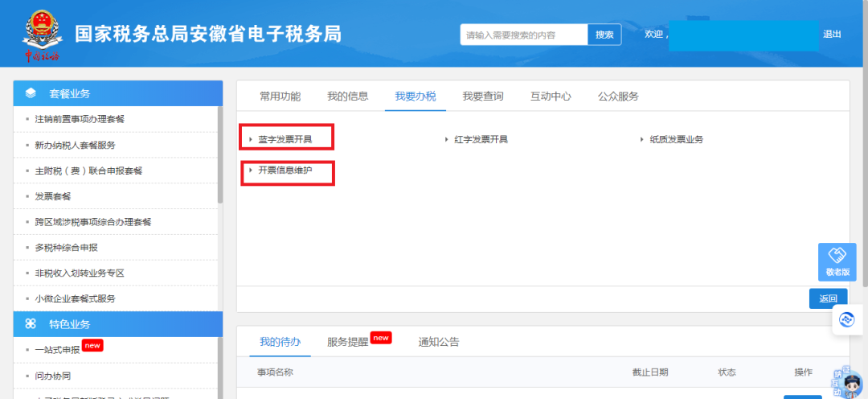Open 红字发票开具 link
The image size is (868, 399).
coord(481,140)
